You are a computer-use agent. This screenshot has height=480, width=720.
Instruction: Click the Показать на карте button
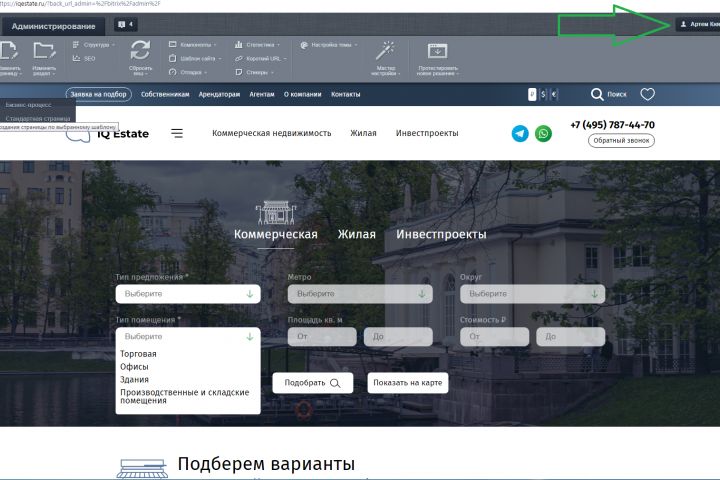[x=408, y=383]
